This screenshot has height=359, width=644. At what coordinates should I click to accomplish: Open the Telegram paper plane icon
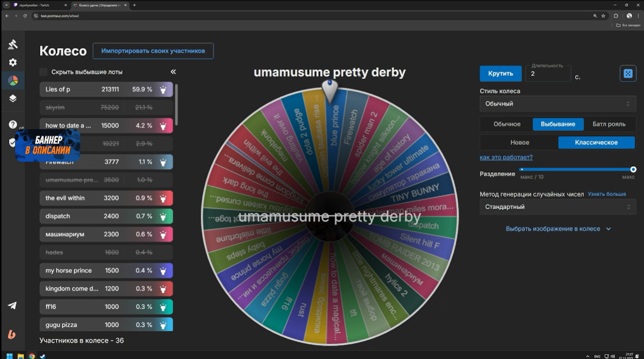click(x=12, y=306)
